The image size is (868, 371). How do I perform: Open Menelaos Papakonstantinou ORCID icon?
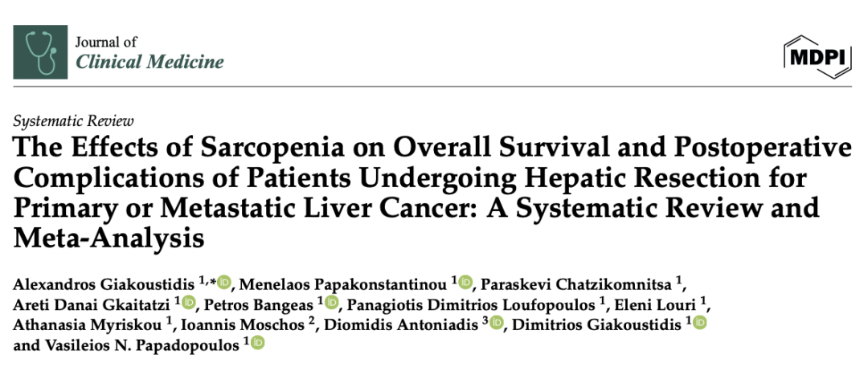point(465,283)
